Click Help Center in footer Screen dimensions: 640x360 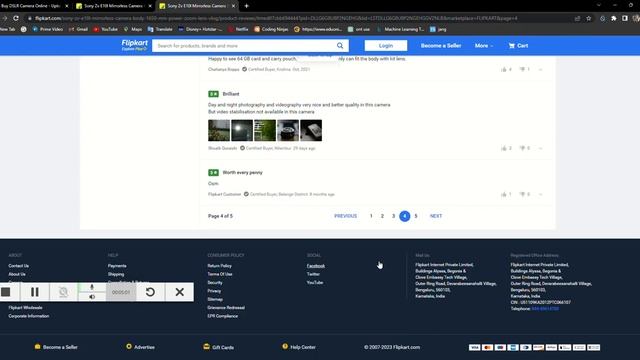[299, 347]
